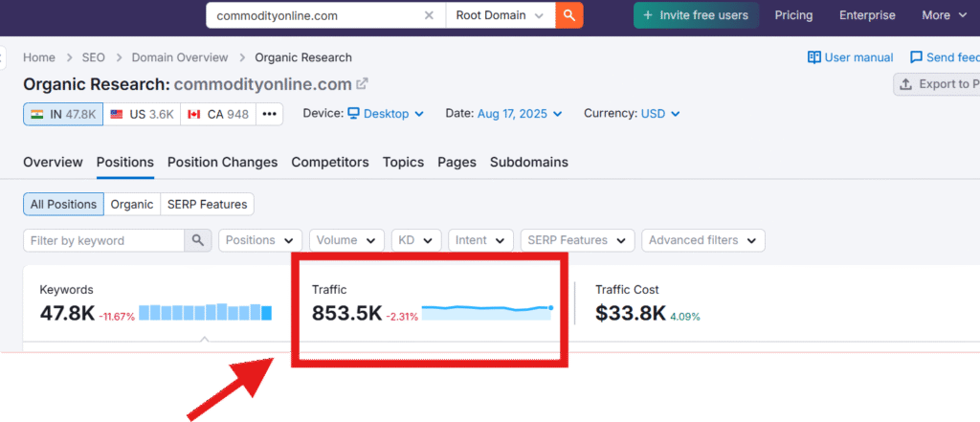Open the Date Aug 17, 2025 dropdown
This screenshot has width=980, height=422.
pos(520,114)
